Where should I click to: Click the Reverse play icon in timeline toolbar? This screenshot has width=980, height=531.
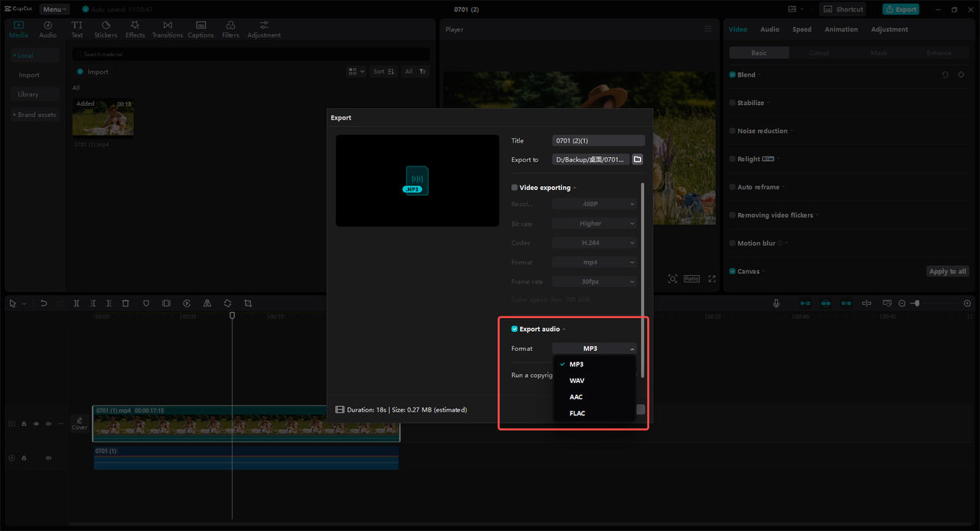[187, 303]
